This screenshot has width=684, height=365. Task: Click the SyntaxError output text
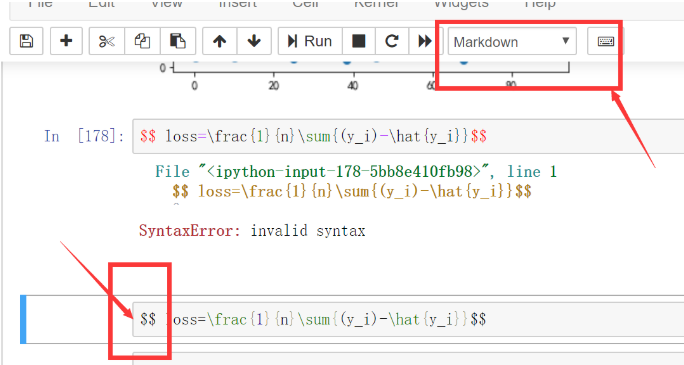pos(252,230)
